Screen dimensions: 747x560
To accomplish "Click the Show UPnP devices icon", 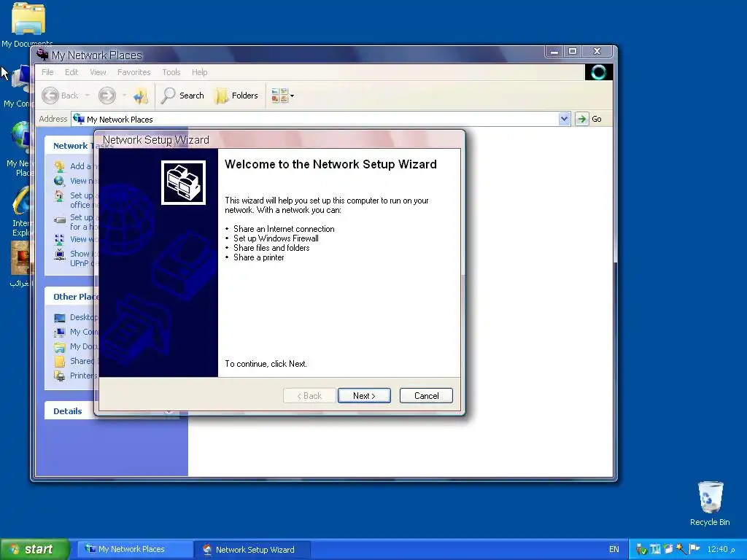I will click(60, 254).
